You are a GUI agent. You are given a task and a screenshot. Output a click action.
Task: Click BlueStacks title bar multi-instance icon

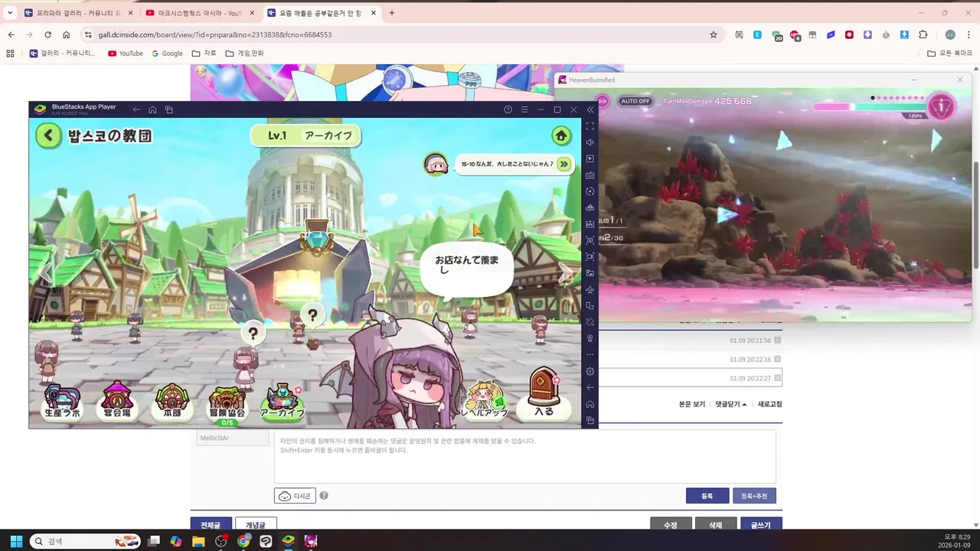pyautogui.click(x=169, y=109)
